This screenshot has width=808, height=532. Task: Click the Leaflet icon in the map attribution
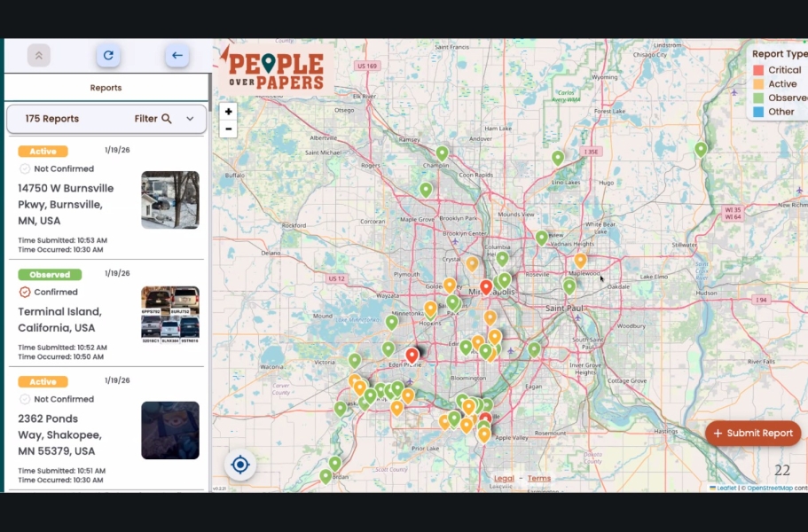714,489
